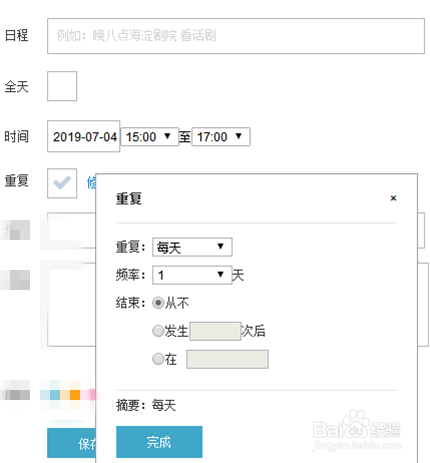Image resolution: width=430 pixels, height=463 pixels.
Task: Close the 重复 dialog with the × icon
Action: (x=393, y=198)
